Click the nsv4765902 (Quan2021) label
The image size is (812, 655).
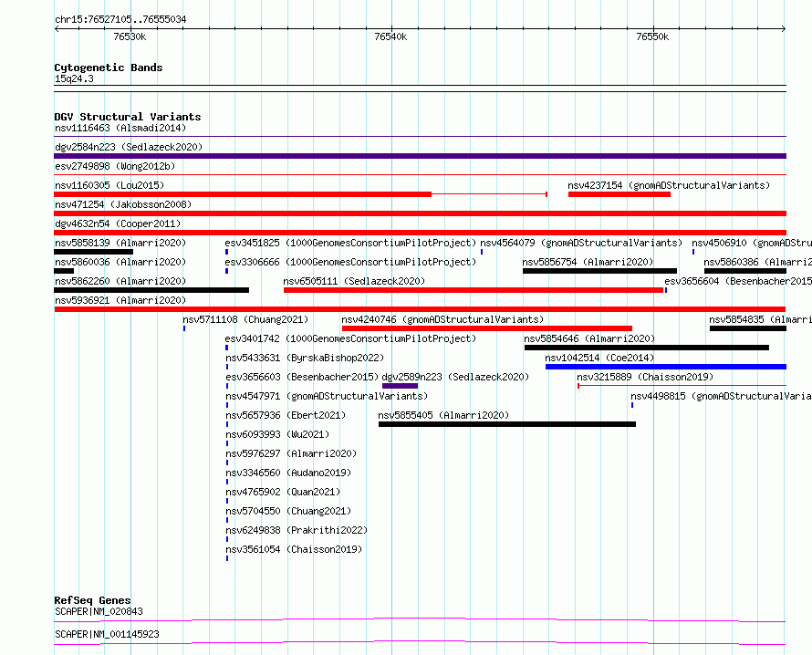pyautogui.click(x=283, y=492)
